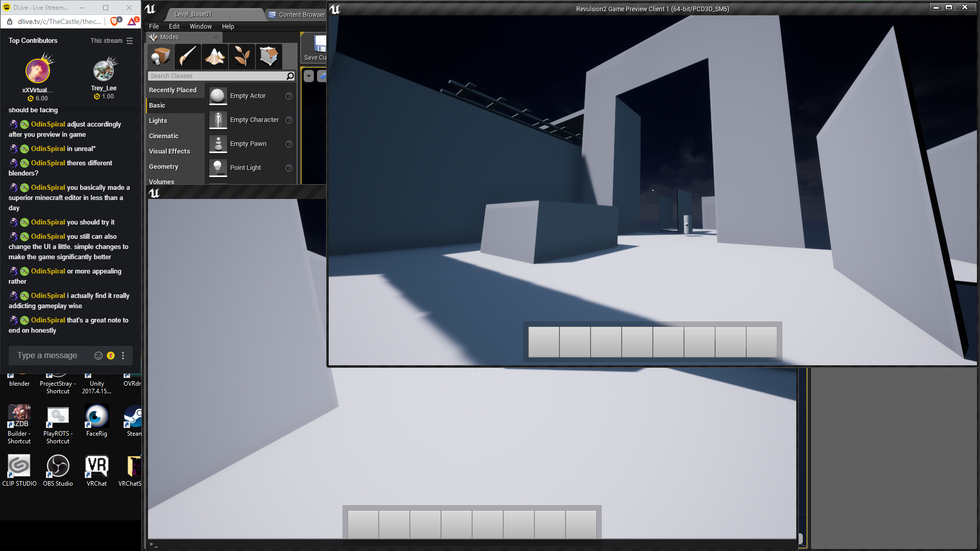Open the emoji picker in chat
980x551 pixels.
pos(99,356)
